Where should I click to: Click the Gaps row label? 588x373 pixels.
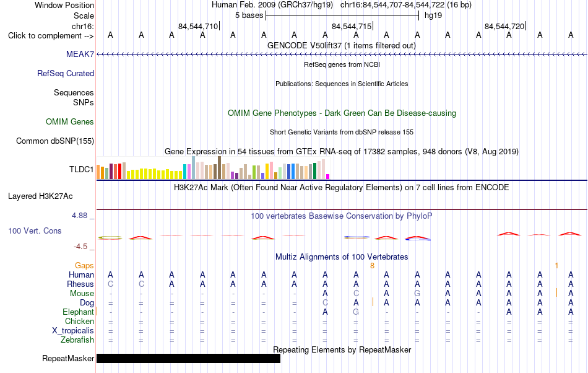(84, 266)
